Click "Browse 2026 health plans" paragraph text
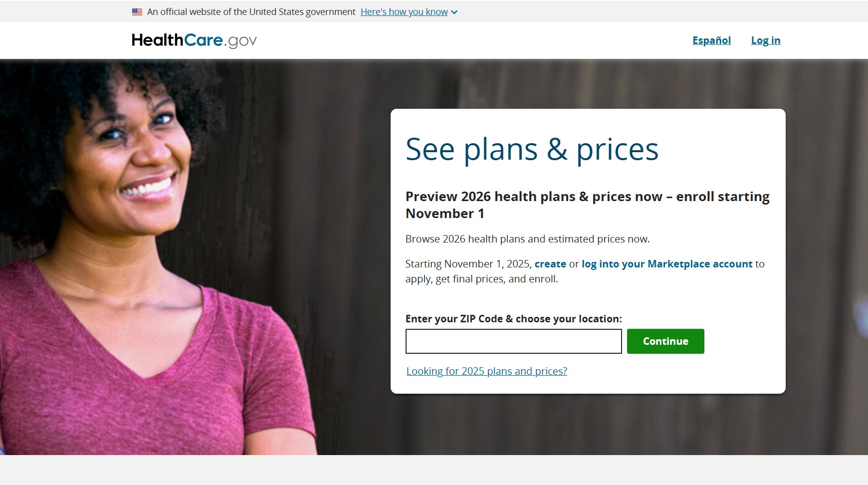Viewport: 868px width, 485px height. coord(527,239)
